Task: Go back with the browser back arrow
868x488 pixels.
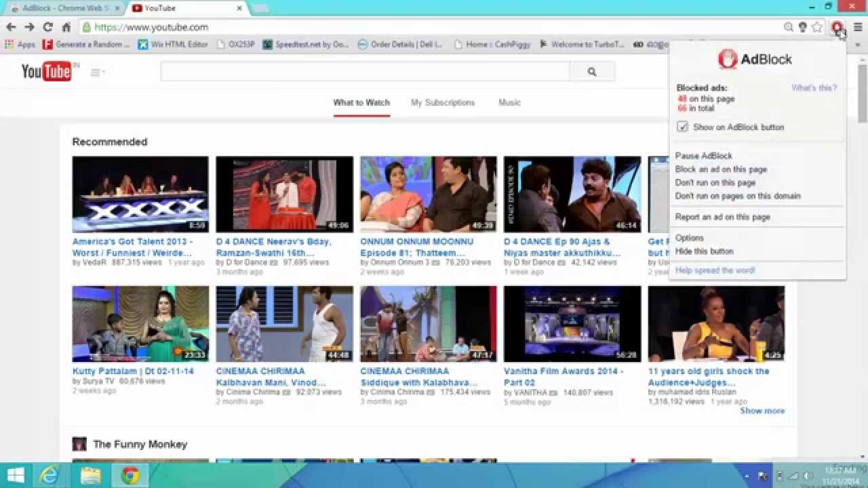Action: [11, 27]
